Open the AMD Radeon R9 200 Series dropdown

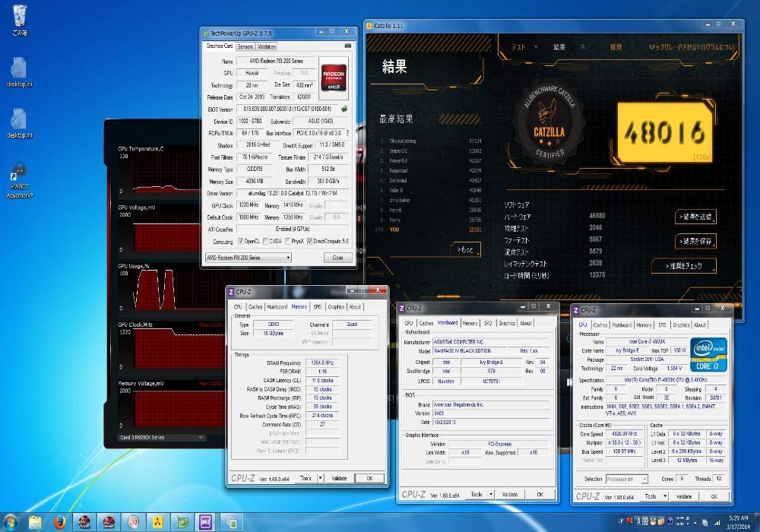(249, 258)
